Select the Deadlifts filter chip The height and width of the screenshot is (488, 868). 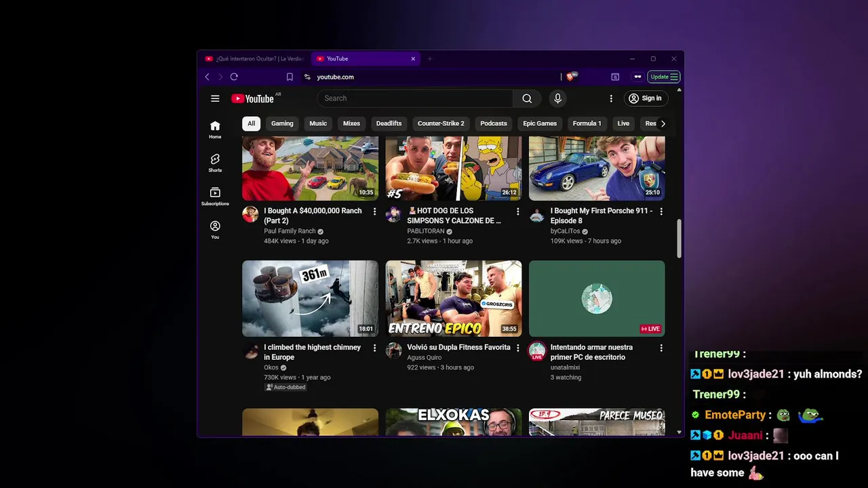pos(389,123)
